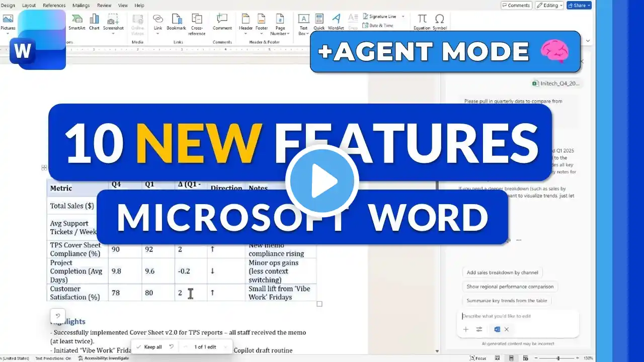
Task: Open Quick Parts in the ribbon
Action: pos(319,23)
